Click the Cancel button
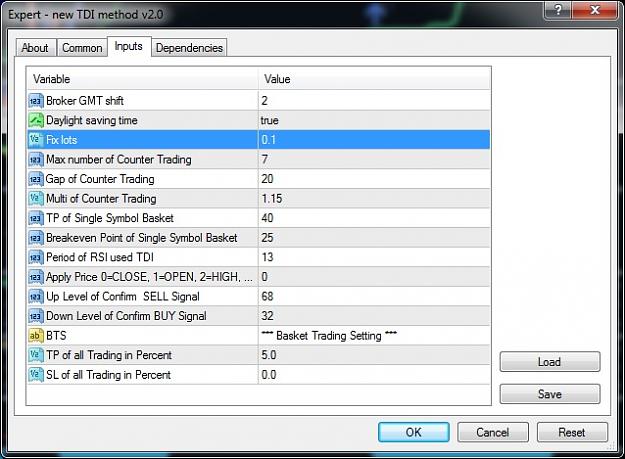 493,432
